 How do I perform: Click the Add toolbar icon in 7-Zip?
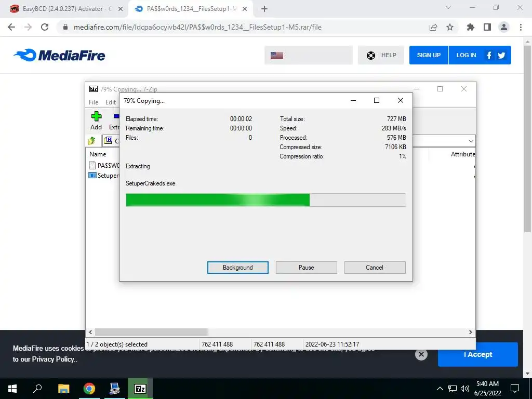pyautogui.click(x=96, y=121)
